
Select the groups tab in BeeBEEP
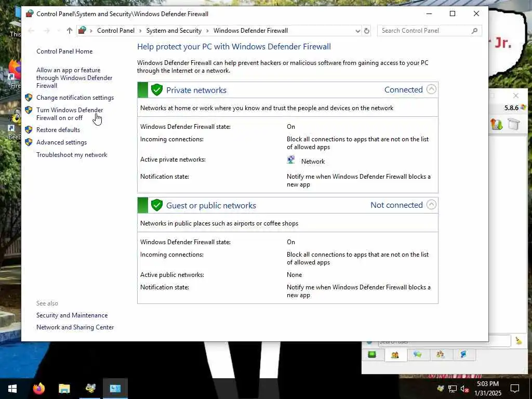click(x=440, y=354)
